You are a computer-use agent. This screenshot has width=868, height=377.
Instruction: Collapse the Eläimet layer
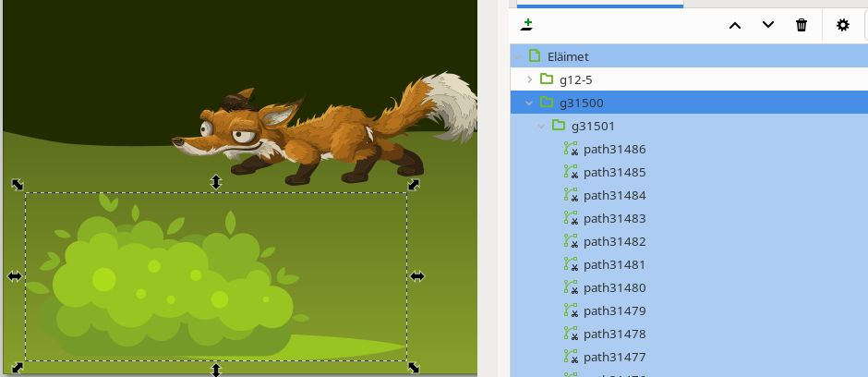pos(517,56)
